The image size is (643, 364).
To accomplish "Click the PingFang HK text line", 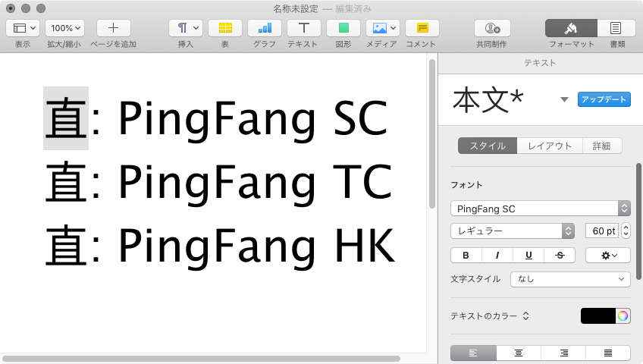I will click(220, 246).
